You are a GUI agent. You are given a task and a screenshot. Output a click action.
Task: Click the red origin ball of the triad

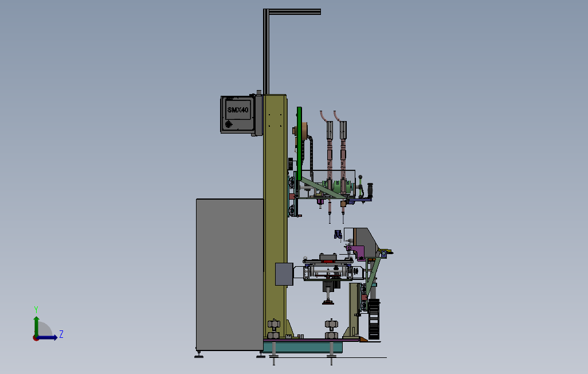coord(36,338)
